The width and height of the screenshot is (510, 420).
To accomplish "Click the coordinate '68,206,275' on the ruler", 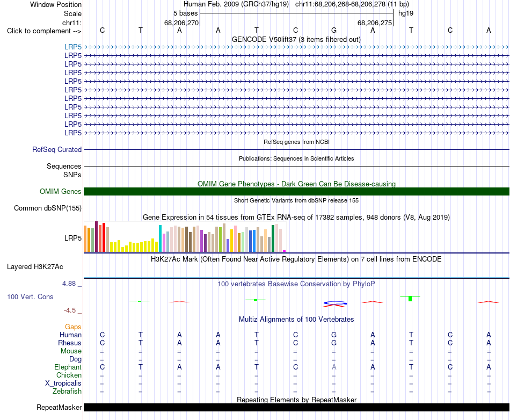I will pyautogui.click(x=375, y=23).
